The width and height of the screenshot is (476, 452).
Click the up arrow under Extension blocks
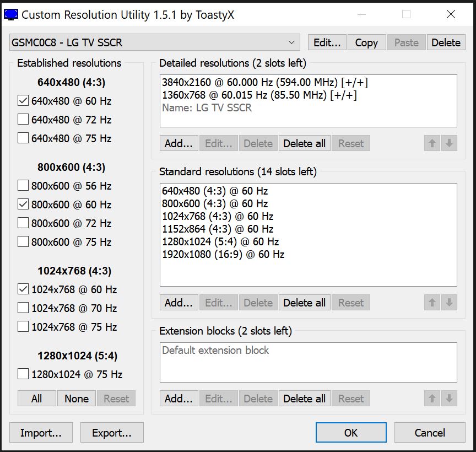point(432,398)
